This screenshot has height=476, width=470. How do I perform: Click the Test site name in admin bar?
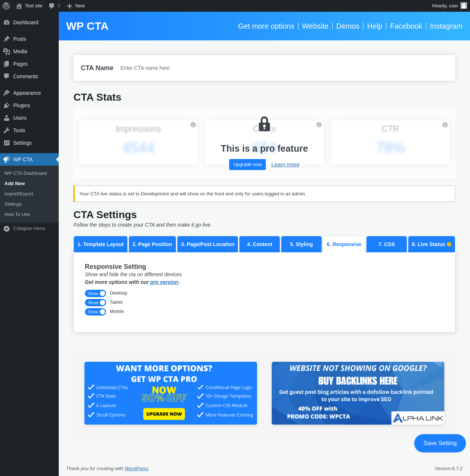(x=34, y=6)
